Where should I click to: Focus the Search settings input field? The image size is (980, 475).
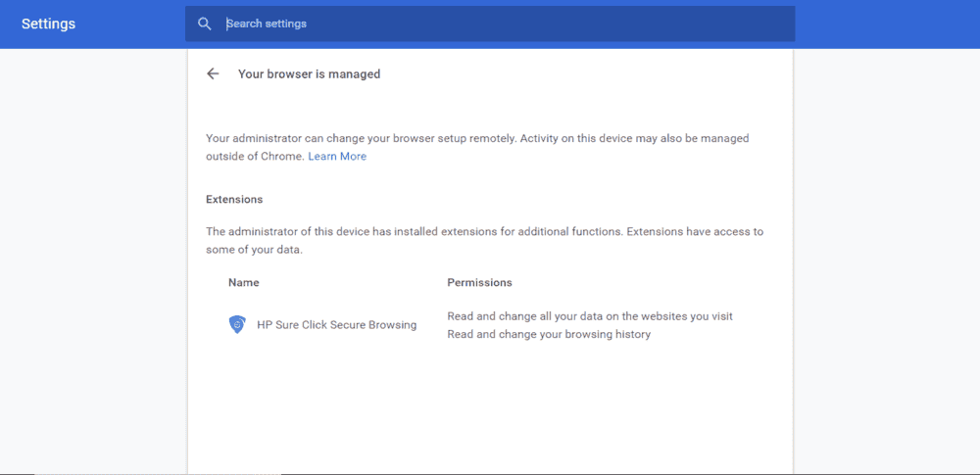tap(490, 24)
